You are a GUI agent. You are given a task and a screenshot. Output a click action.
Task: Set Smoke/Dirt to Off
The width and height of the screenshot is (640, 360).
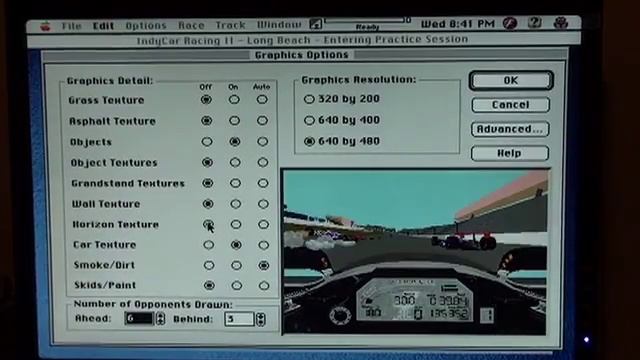(209, 265)
